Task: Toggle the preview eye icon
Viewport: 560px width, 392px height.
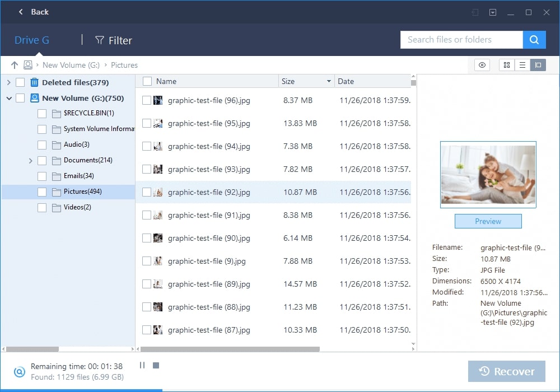Action: (482, 65)
